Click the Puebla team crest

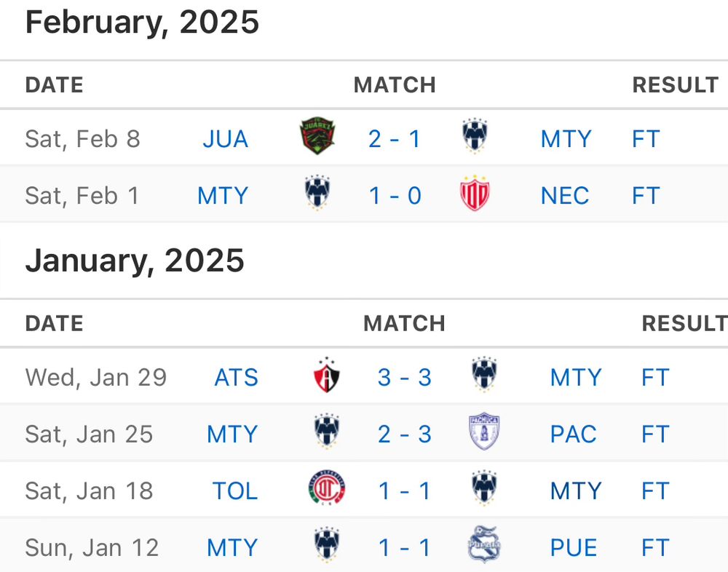(x=484, y=547)
